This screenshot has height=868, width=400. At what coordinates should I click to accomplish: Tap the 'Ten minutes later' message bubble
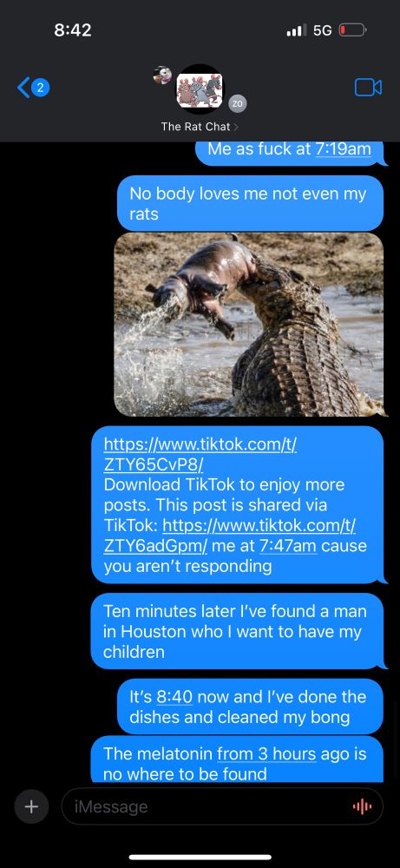tap(237, 632)
